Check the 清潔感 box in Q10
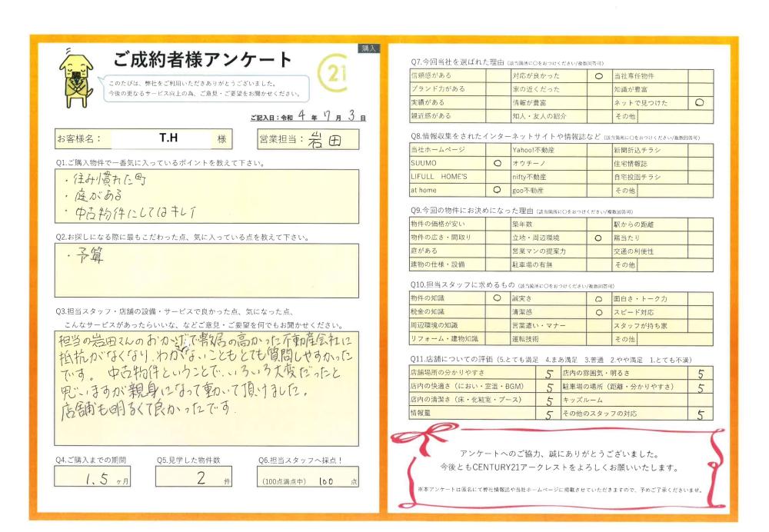Screen dimensions: 769x532 pos(598,312)
